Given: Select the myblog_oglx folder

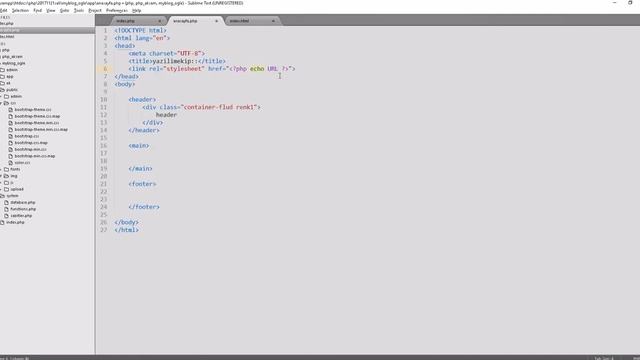Looking at the screenshot, I should [x=13, y=63].
